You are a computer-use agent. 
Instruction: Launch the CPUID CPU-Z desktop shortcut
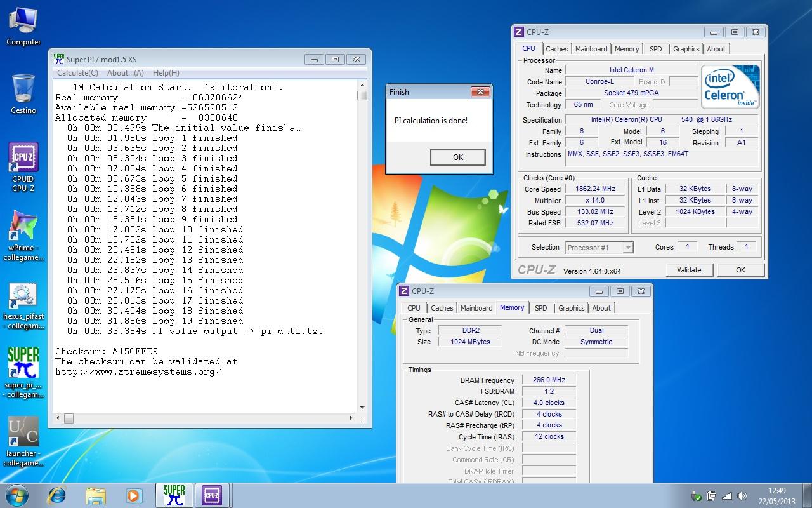coord(23,167)
